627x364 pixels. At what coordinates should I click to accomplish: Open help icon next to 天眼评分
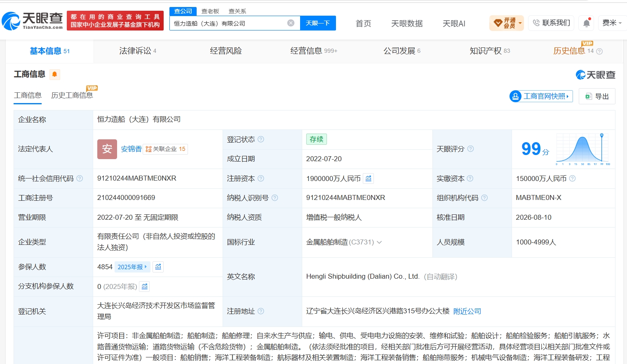pos(470,149)
